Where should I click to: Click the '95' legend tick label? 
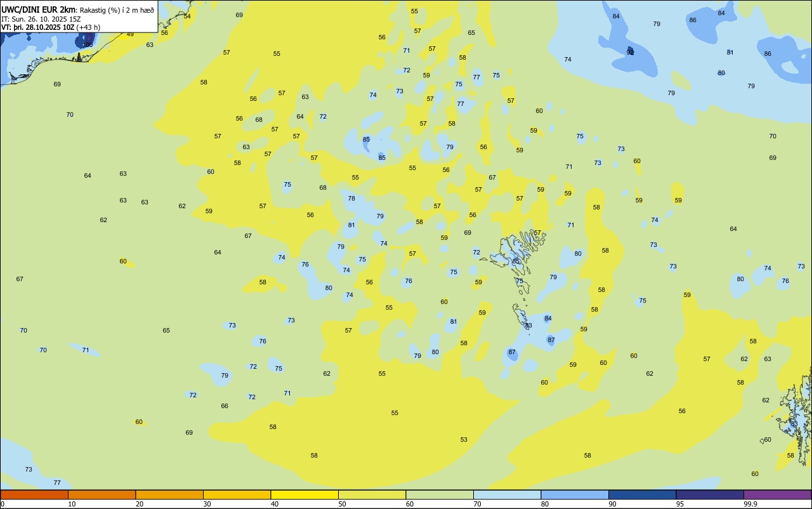(680, 504)
